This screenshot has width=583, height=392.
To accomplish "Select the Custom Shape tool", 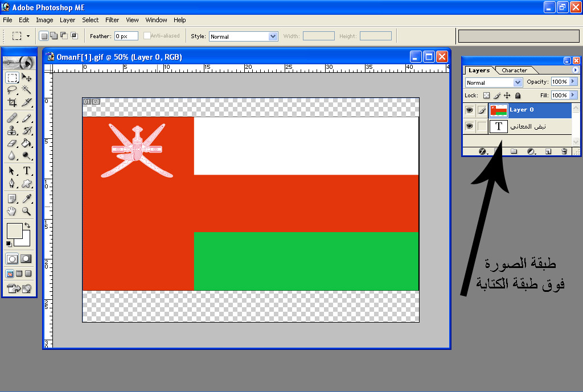I will (x=26, y=183).
